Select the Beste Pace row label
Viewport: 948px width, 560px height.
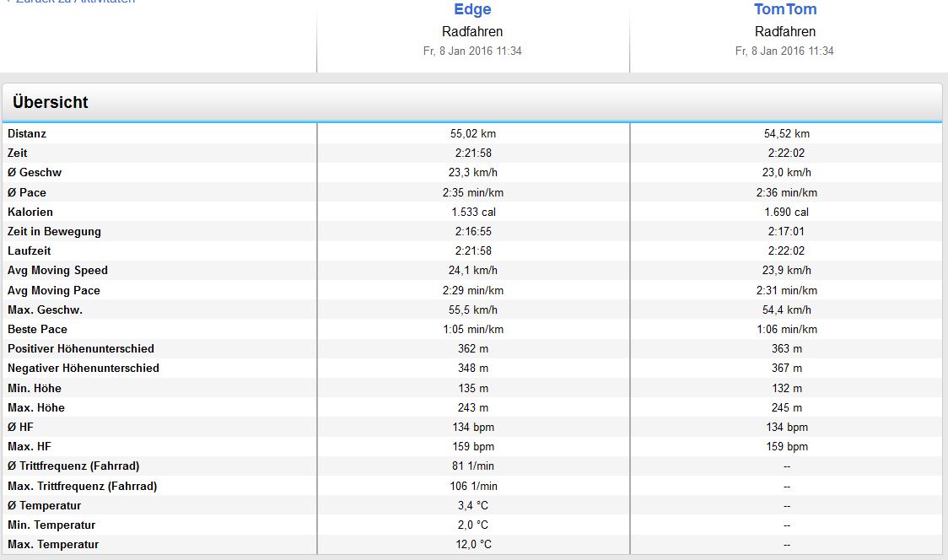tap(37, 329)
